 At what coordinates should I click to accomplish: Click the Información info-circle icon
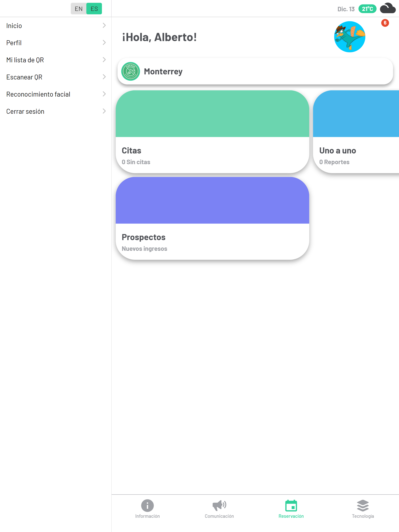147,505
